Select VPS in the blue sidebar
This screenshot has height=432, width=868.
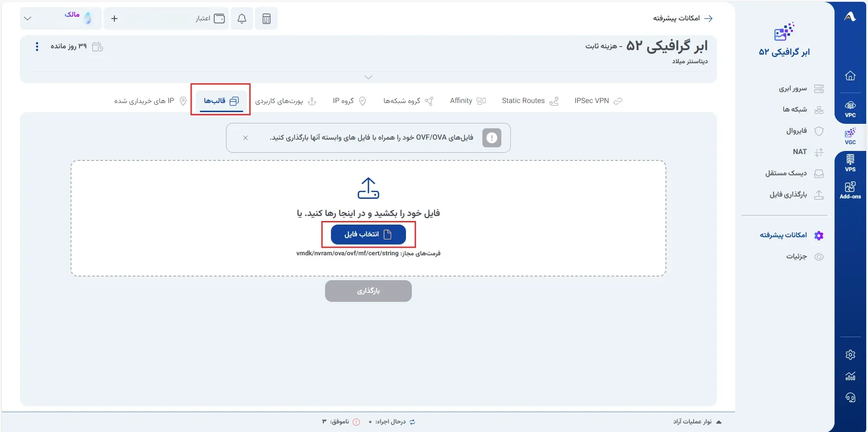tap(850, 163)
